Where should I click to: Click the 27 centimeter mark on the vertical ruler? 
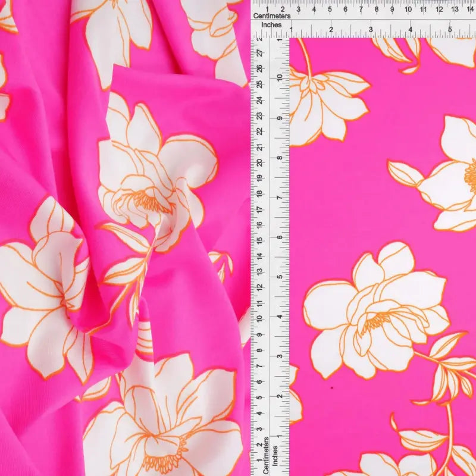click(x=259, y=53)
